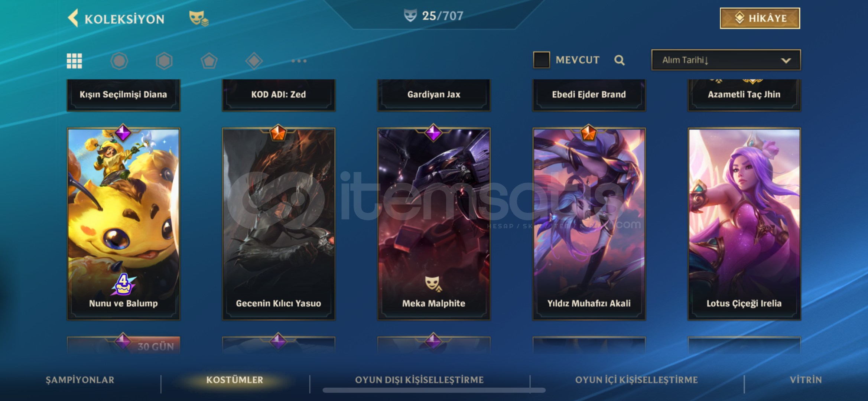Open the OYUN İÇİ KİŞİSELLEŞTİRME tab

pyautogui.click(x=636, y=380)
